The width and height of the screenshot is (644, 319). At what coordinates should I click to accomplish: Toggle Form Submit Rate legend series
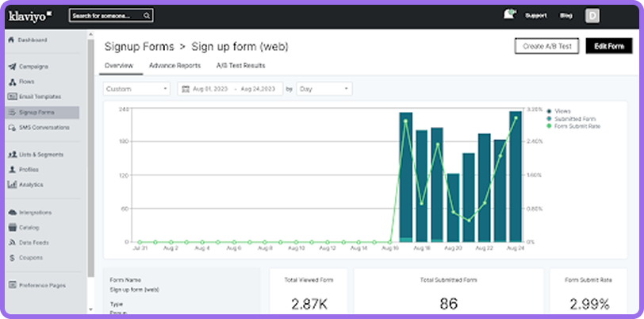click(x=573, y=126)
